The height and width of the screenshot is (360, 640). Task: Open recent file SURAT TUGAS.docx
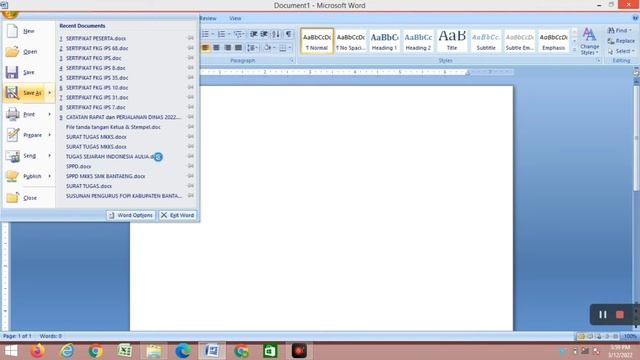click(x=89, y=186)
